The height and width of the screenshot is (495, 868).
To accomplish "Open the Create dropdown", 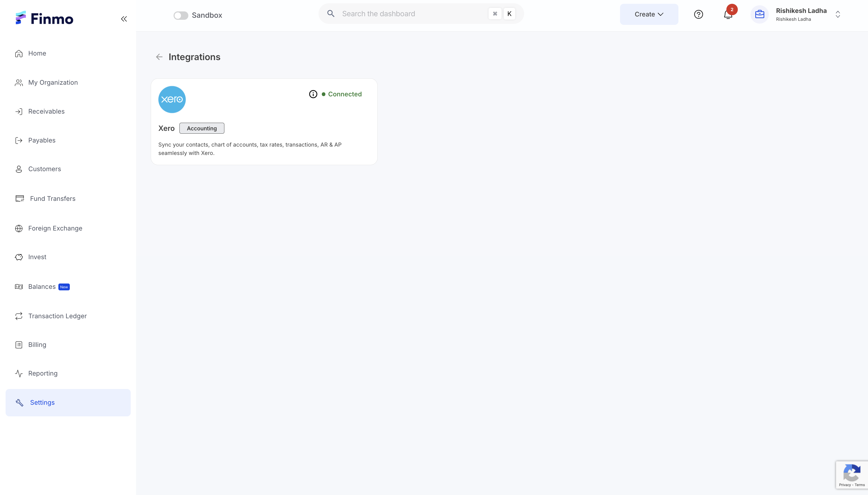I will (x=648, y=14).
